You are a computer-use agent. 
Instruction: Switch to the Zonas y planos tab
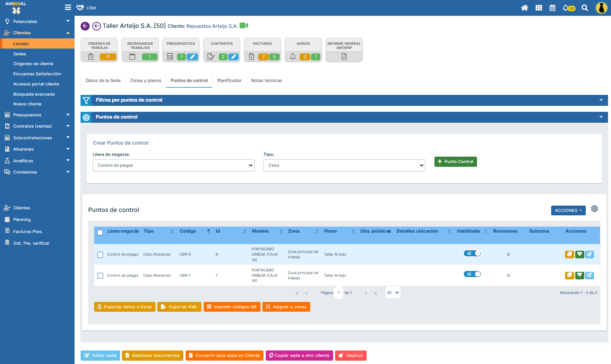(x=146, y=81)
